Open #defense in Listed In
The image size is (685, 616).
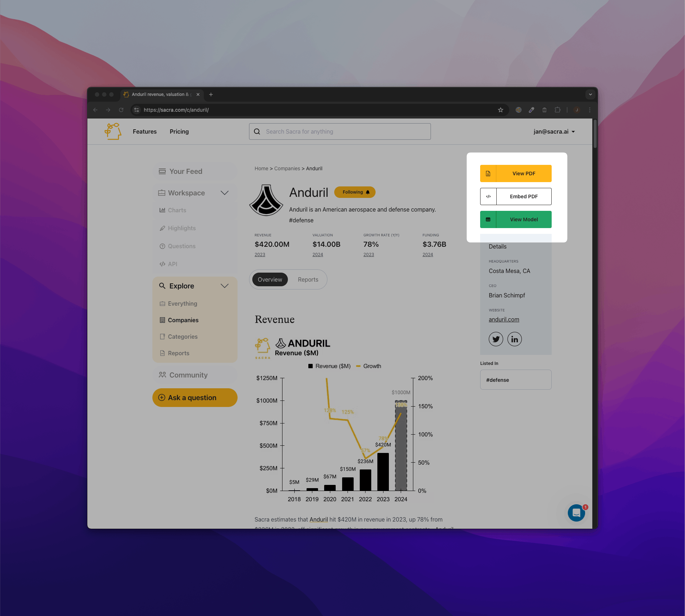tap(516, 380)
